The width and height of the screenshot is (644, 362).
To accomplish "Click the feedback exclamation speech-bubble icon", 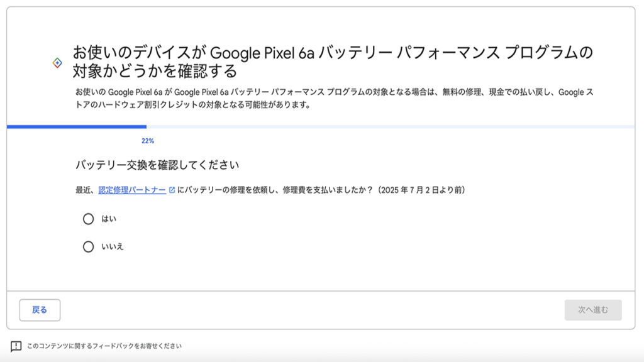I will (16, 346).
